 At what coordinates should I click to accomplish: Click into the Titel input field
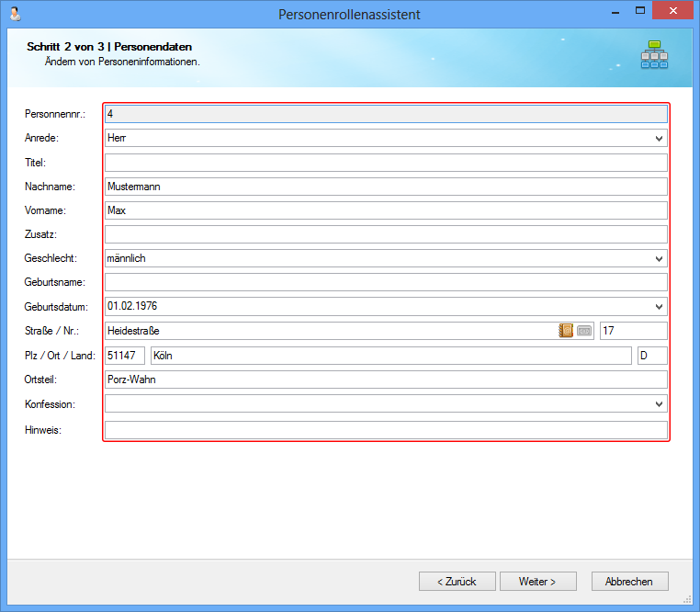coord(386,163)
